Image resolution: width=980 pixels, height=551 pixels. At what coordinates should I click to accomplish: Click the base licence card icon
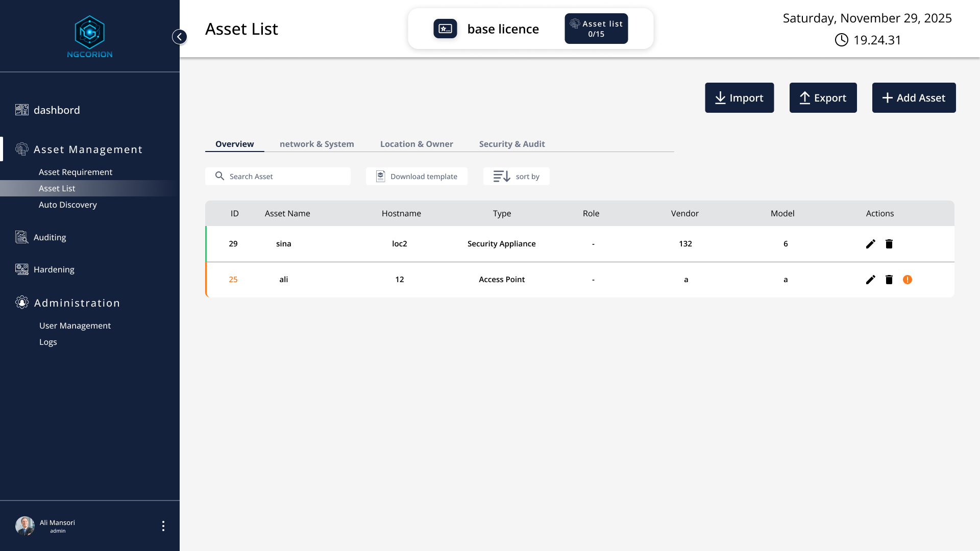pyautogui.click(x=445, y=29)
